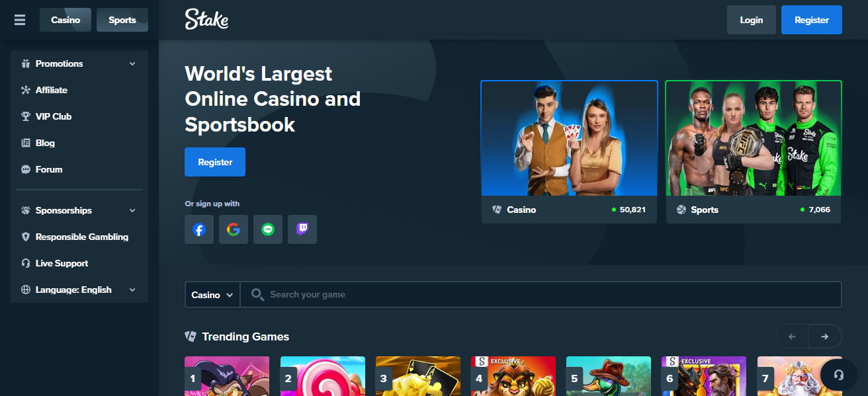
Task: Open the Casino category dropdown in search
Action: pos(212,295)
